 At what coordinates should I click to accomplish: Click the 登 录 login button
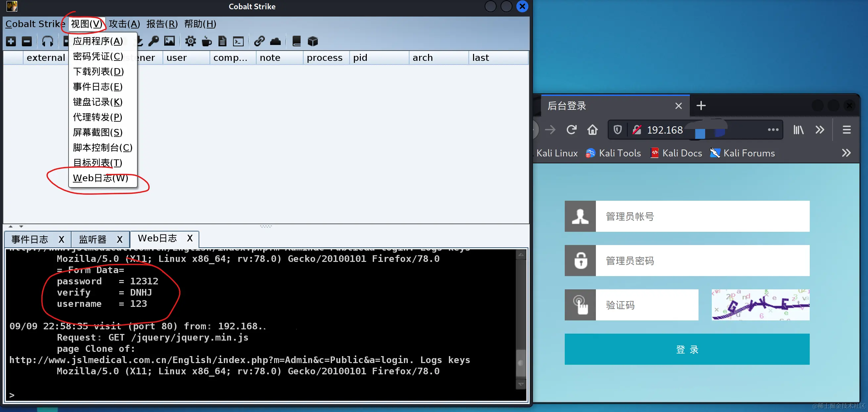pos(687,349)
